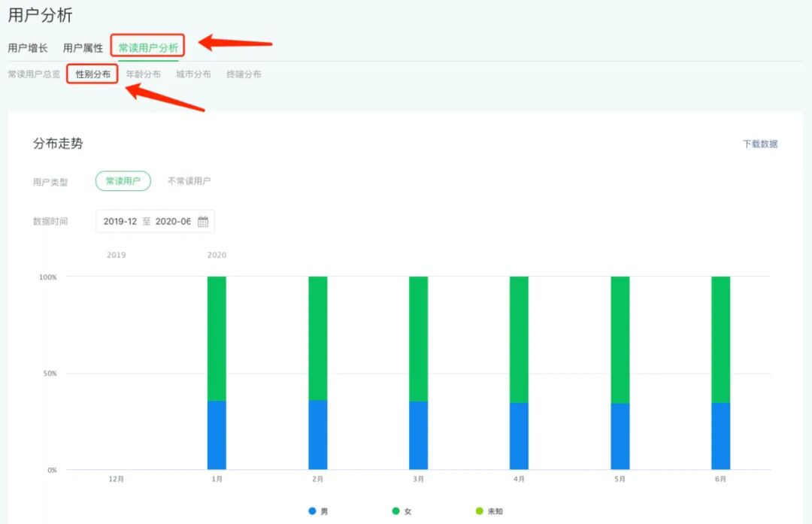The height and width of the screenshot is (524, 812).
Task: Click the blue male segment of 1月 bar
Action: tap(217, 435)
